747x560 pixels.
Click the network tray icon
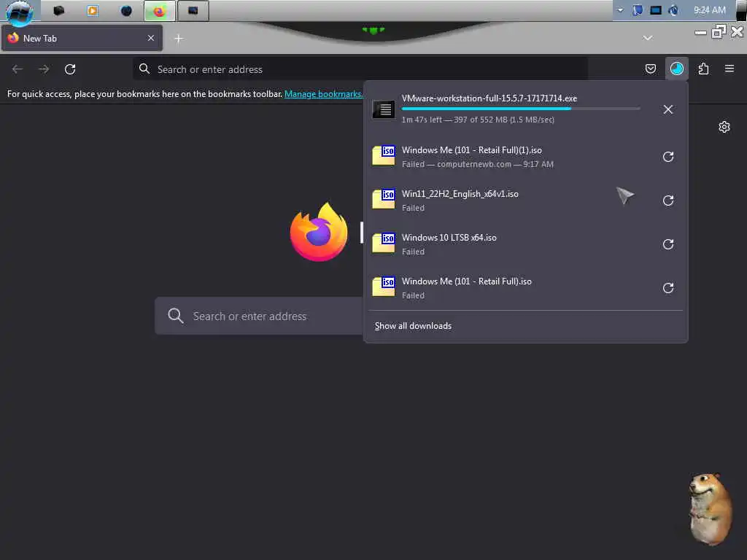638,10
